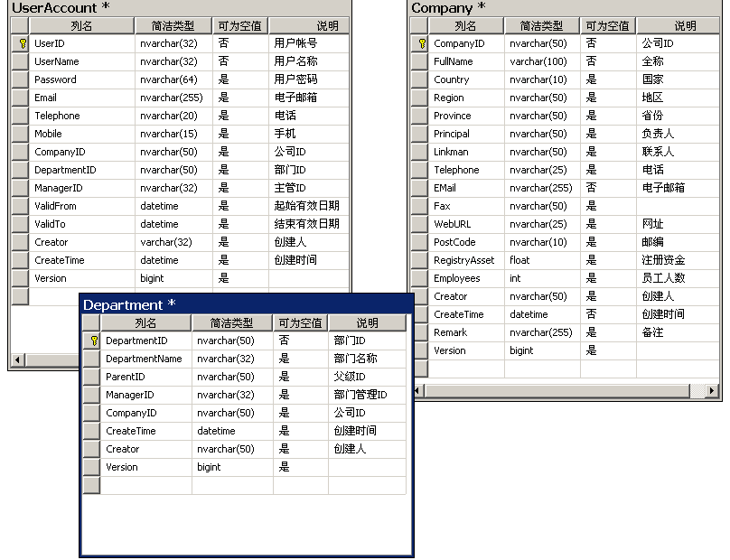Open the type dropdown for RegistryAsset float field

[541, 260]
